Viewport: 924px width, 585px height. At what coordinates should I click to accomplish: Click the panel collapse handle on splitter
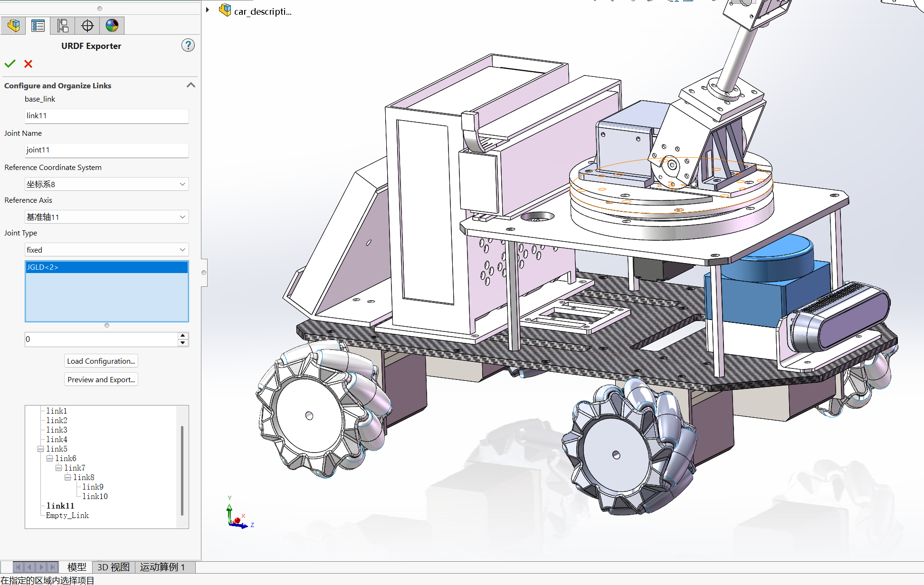pyautogui.click(x=204, y=273)
